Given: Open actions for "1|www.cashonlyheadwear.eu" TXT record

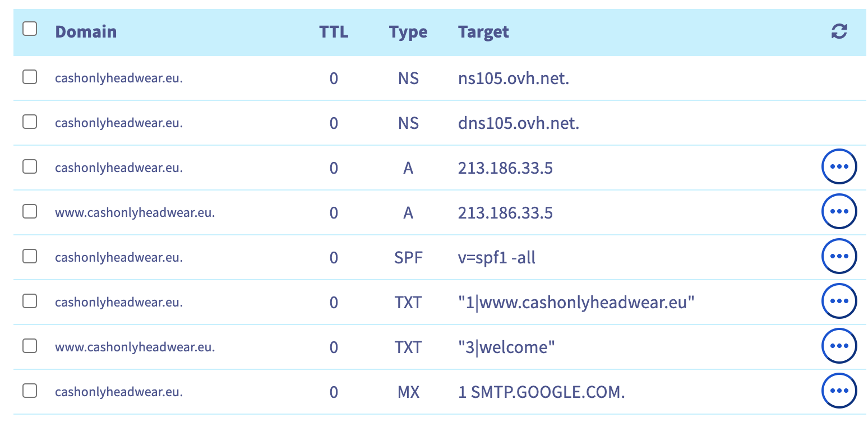Looking at the screenshot, I should point(839,301).
